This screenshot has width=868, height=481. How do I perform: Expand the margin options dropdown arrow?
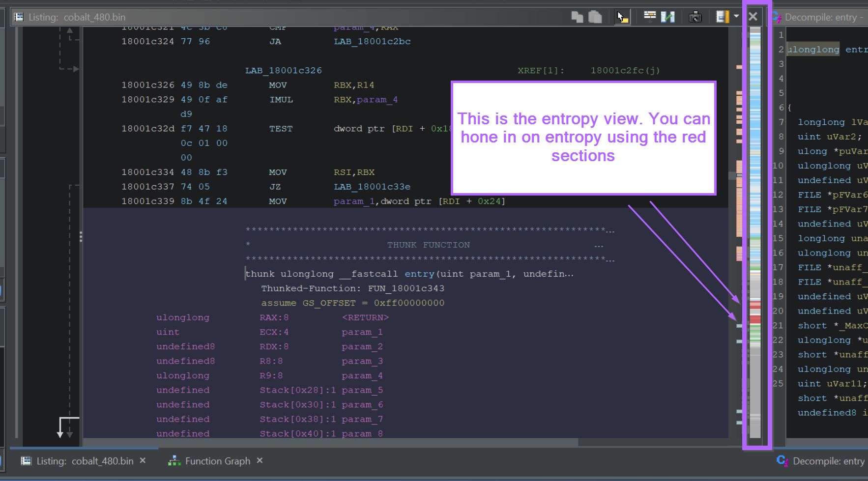pyautogui.click(x=736, y=17)
